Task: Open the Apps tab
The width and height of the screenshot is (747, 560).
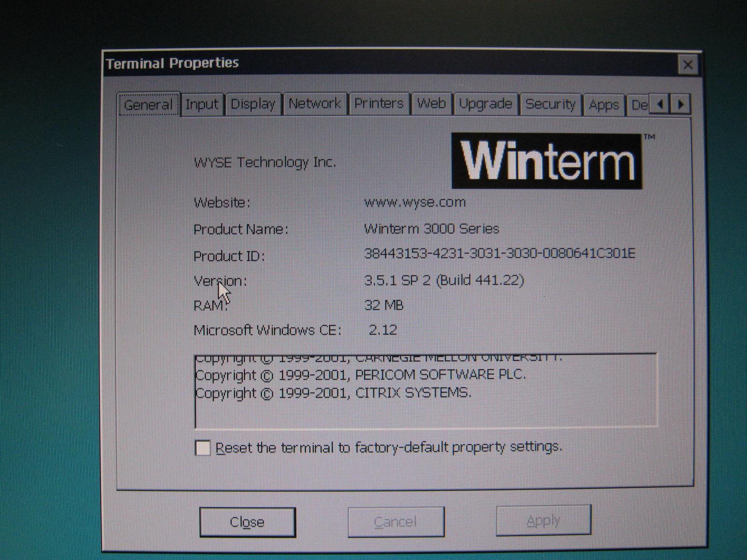Action: tap(604, 105)
